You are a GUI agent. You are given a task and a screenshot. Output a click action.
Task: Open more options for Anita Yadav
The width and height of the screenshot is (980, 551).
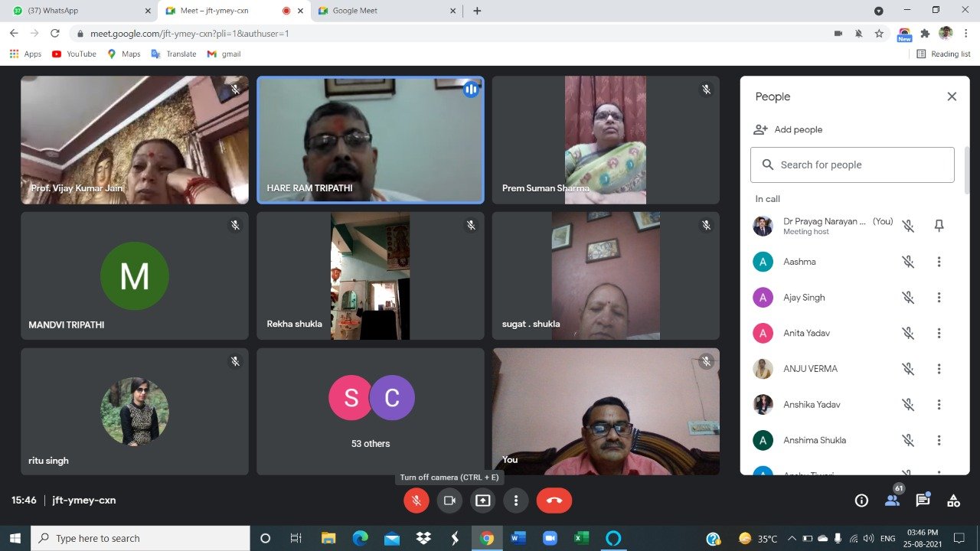tap(939, 333)
